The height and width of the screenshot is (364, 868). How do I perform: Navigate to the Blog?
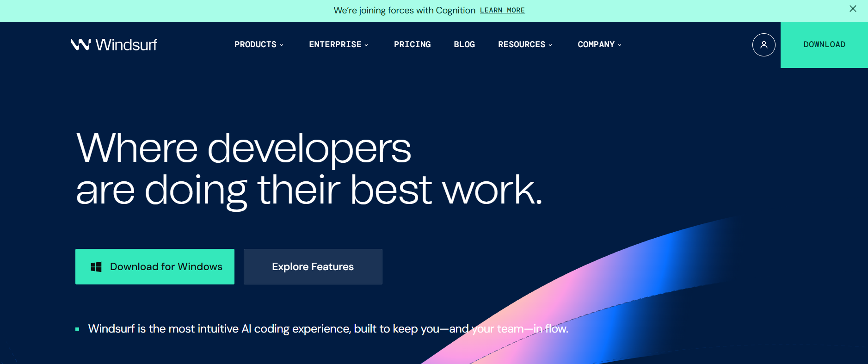464,44
